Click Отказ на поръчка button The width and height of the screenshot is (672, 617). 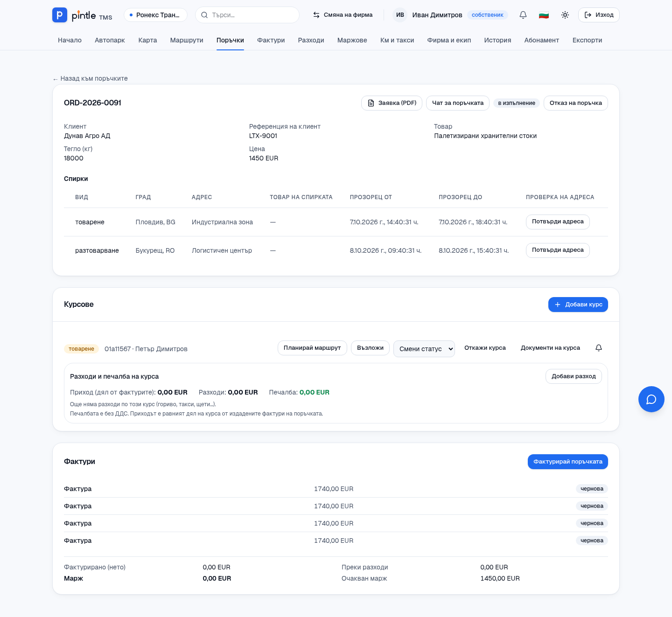click(576, 103)
